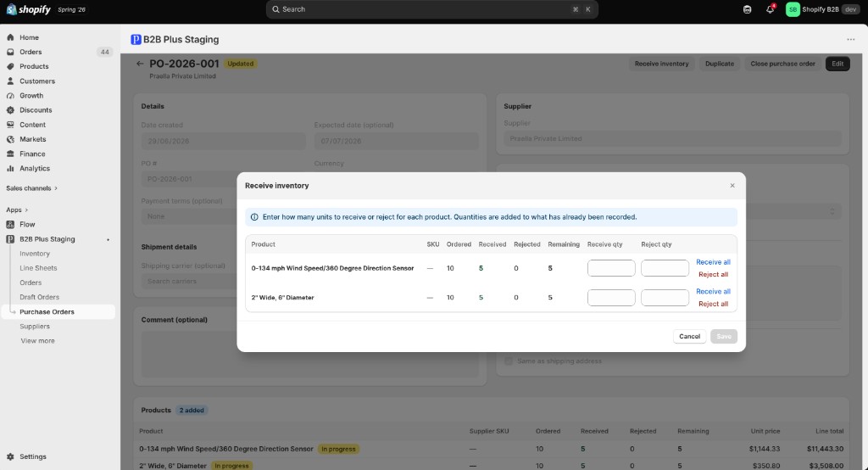868x470 pixels.
Task: Open Draft Orders in the sidebar
Action: (x=39, y=297)
